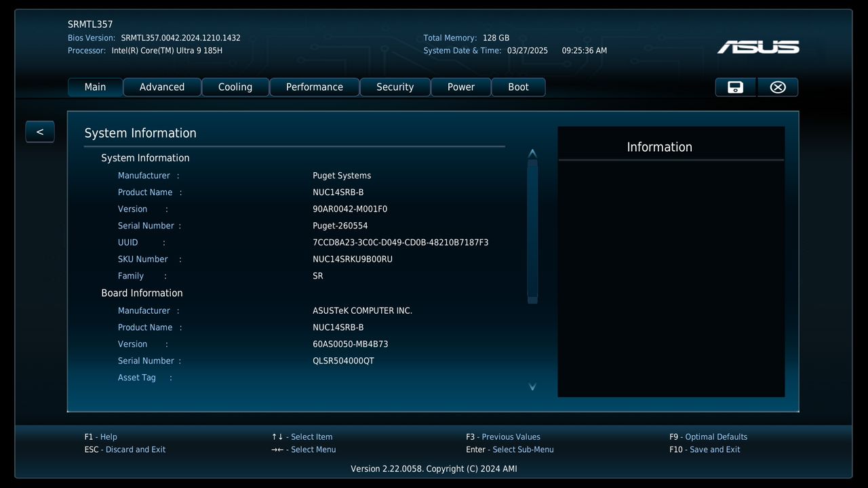Go to the Performance tab
Viewport: 868px width, 488px height.
point(315,87)
